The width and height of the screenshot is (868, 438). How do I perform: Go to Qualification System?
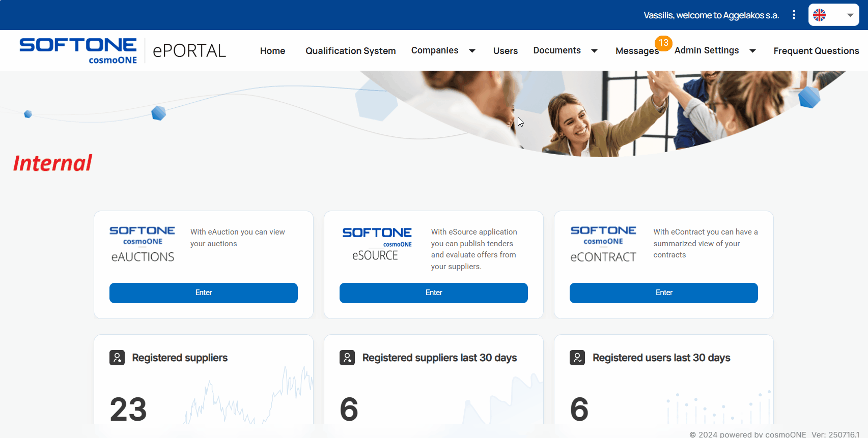[x=351, y=51]
